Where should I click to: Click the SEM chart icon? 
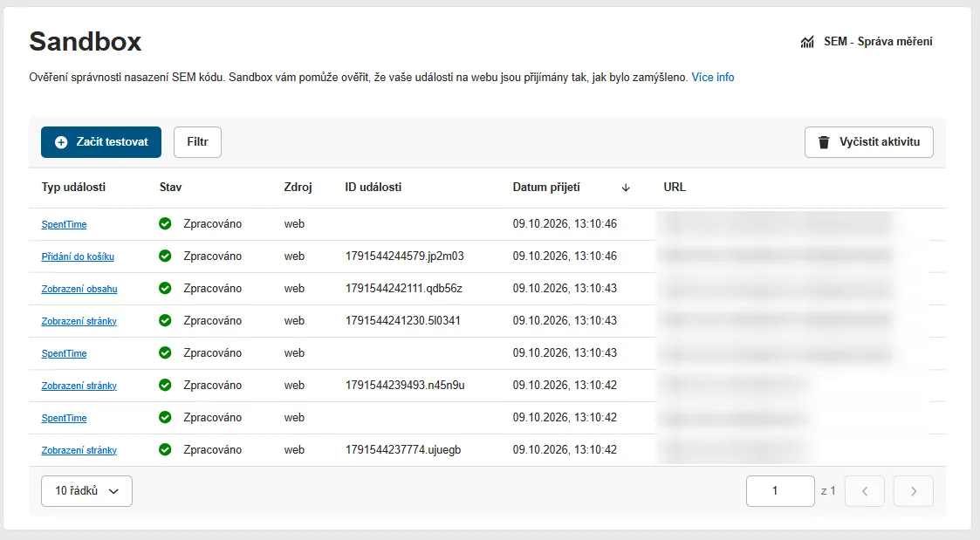807,42
